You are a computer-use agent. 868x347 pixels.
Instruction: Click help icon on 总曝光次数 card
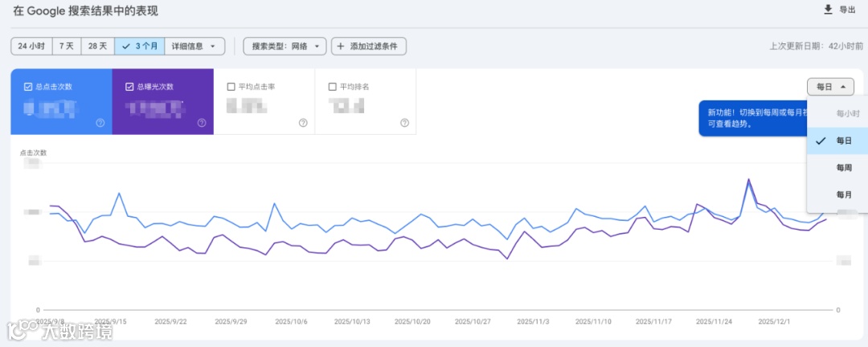pyautogui.click(x=202, y=123)
